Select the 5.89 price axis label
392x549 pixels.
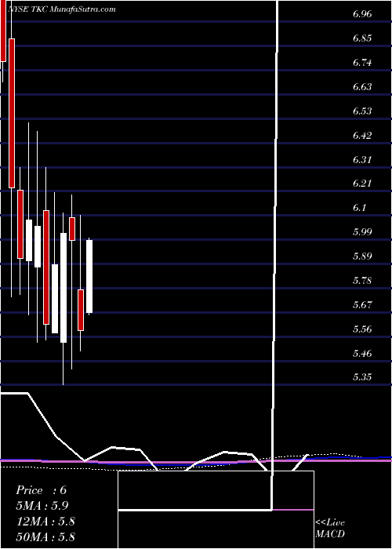click(362, 256)
